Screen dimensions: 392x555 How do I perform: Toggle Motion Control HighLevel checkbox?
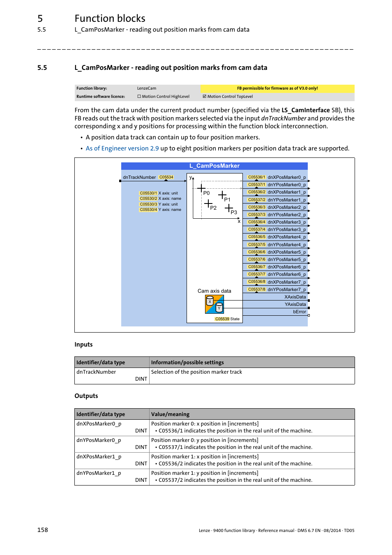(x=139, y=97)
